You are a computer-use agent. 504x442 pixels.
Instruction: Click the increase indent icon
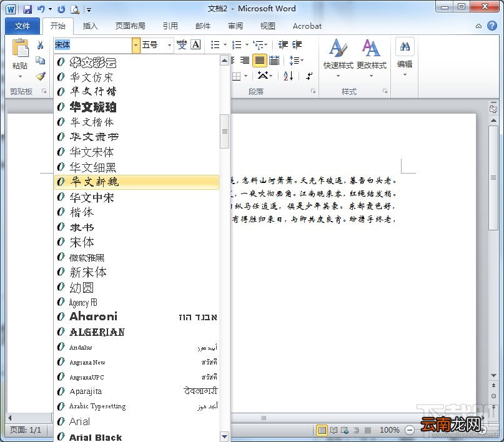pos(297,45)
